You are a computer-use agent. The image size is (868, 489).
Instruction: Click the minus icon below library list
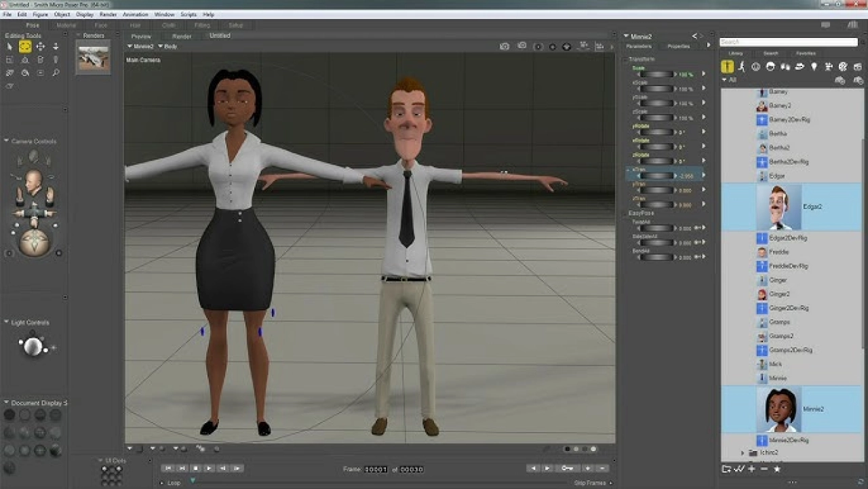click(x=764, y=469)
